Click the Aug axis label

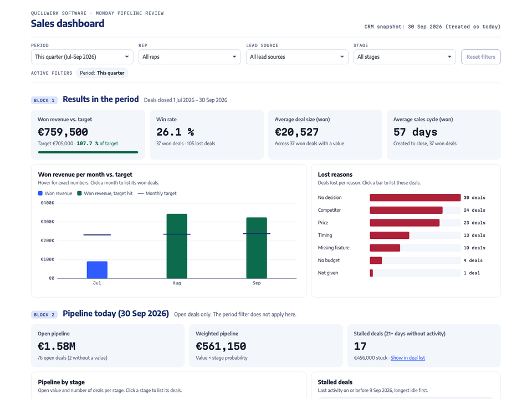tap(177, 283)
